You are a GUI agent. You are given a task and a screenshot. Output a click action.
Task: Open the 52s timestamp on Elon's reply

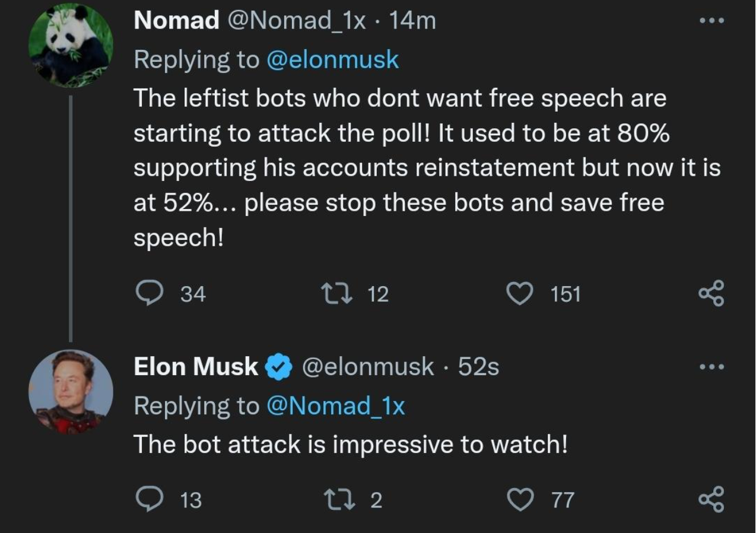tap(479, 367)
